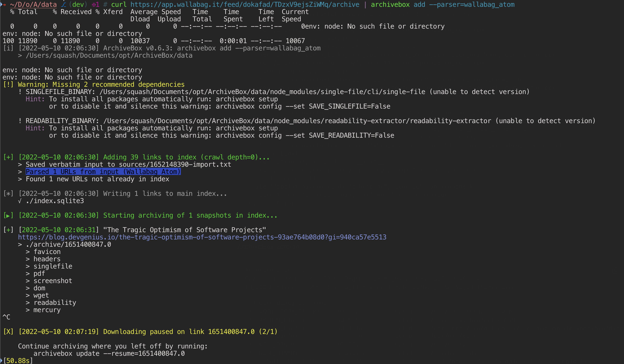Viewport: 624px width, 364px height.
Task: Click the highlighted Parsed 1 URLs text
Action: 103,172
